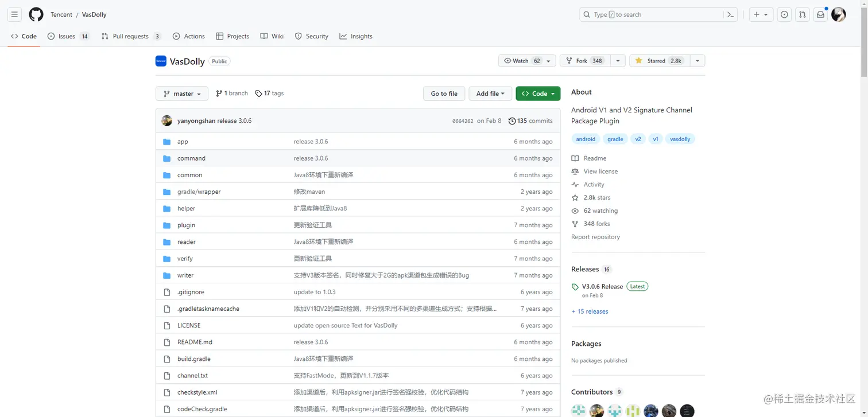Open the notifications inbox icon
Viewport: 868px width, 417px height.
point(820,14)
